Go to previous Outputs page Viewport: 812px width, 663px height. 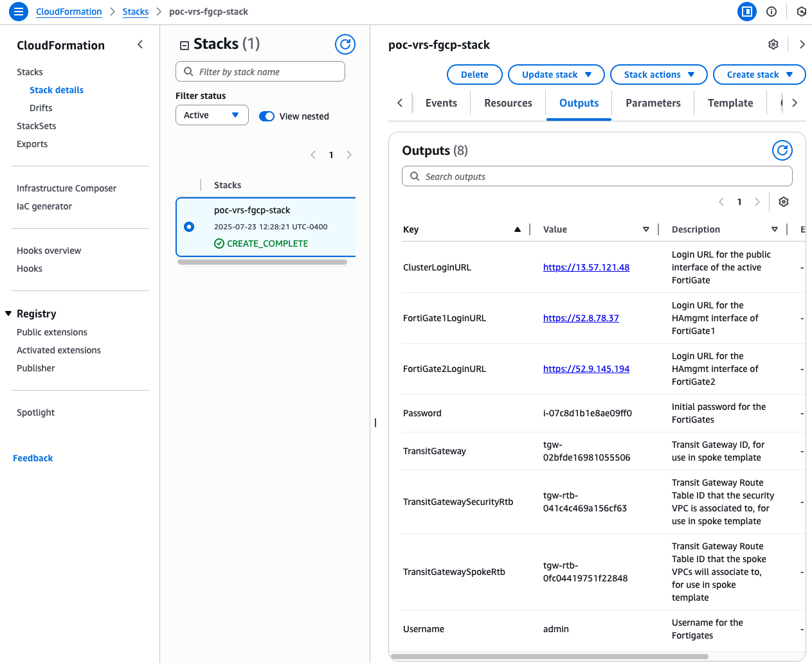click(721, 202)
